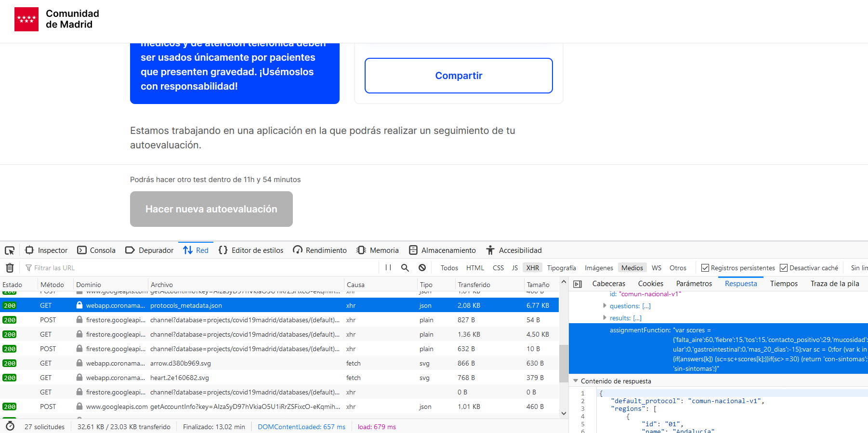
Task: Expand the questions JSON node
Action: click(x=605, y=305)
